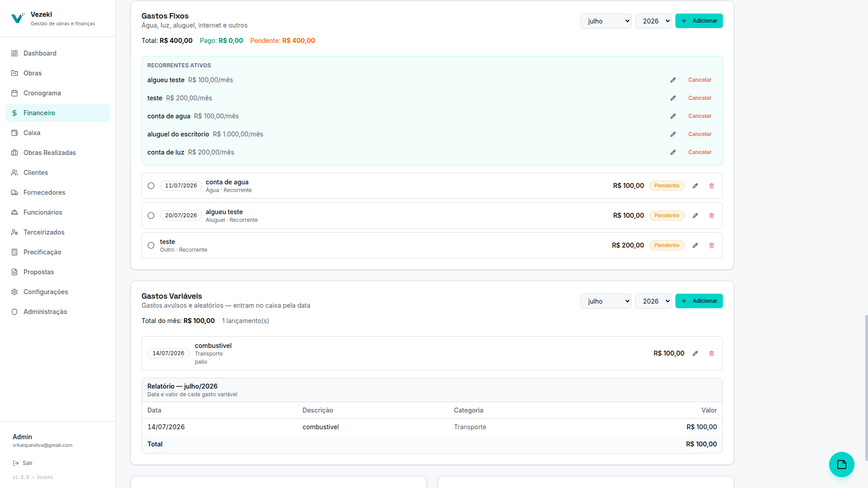868x488 pixels.
Task: Delete the 11/07/2026 conta de agua entry
Action: (x=712, y=186)
